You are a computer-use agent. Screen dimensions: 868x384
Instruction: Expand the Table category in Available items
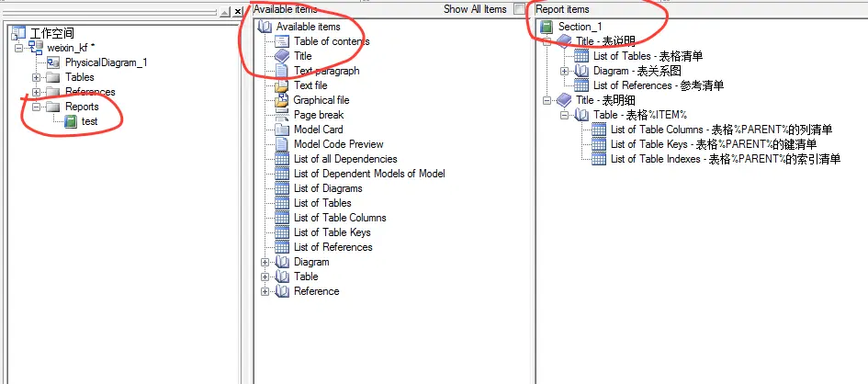265,277
